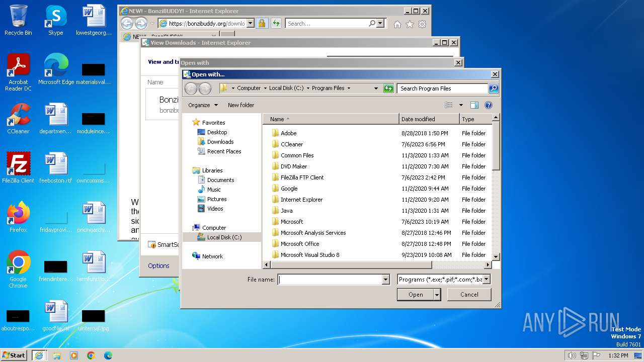644x362 pixels.
Task: Open the CCleaner desktop shortcut
Action: click(18, 119)
